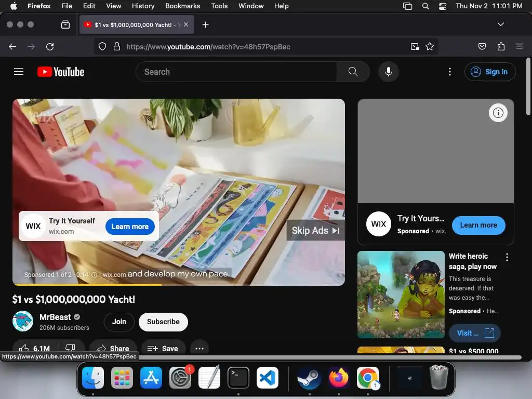
Task: Open the File menu
Action: pos(67,6)
